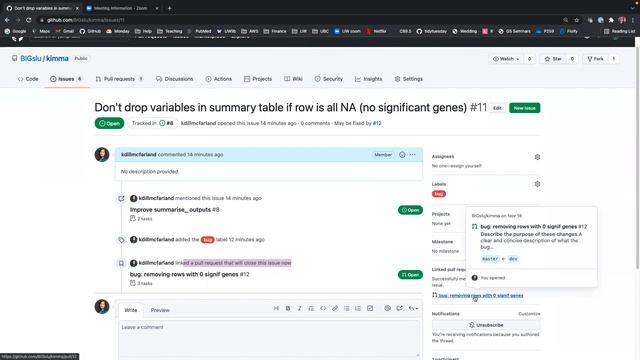Add a bulleted list in comment

click(x=347, y=308)
